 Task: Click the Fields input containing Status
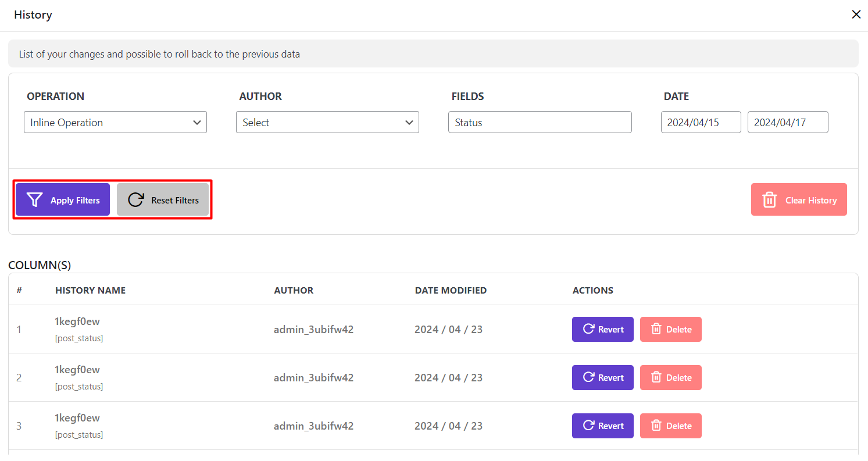[x=540, y=123]
